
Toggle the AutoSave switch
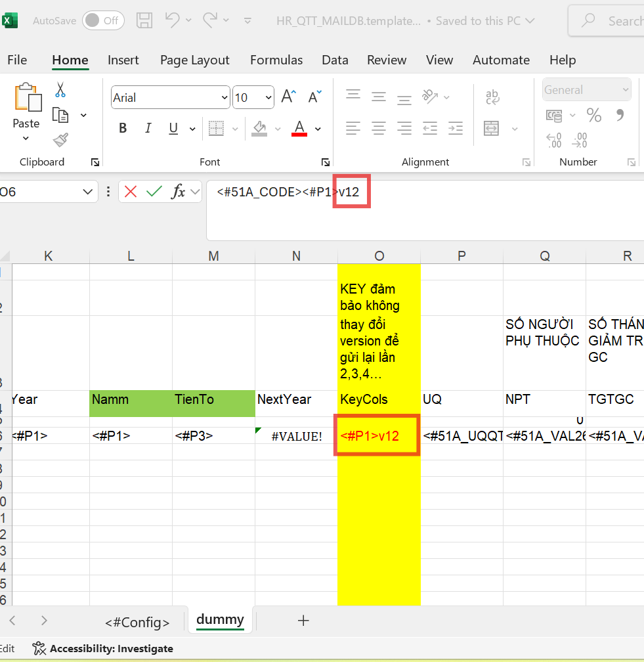[x=103, y=20]
